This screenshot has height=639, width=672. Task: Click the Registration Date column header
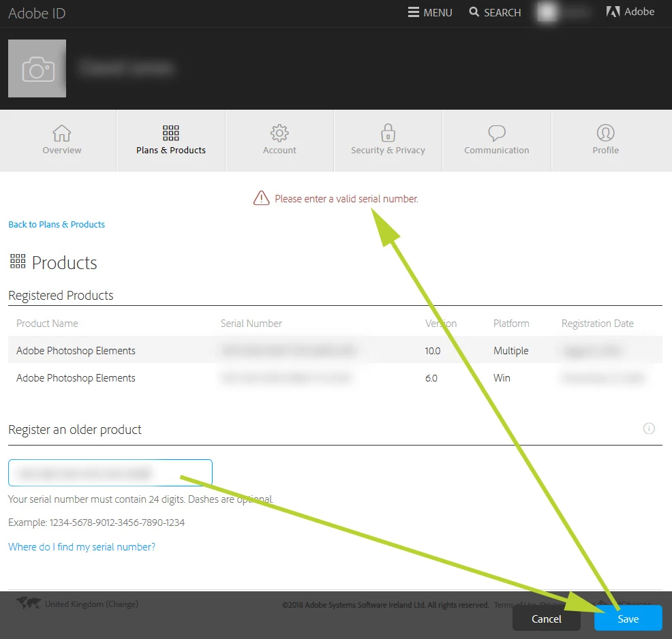pos(598,324)
